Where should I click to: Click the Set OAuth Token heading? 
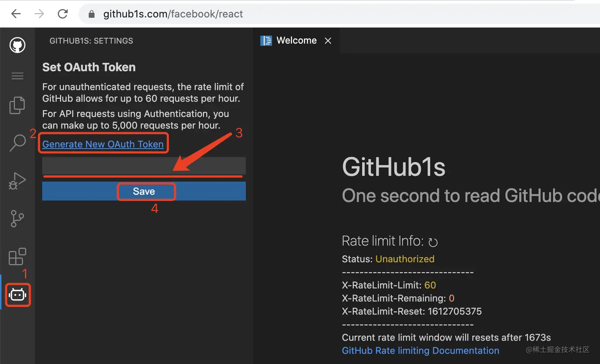pos(89,67)
